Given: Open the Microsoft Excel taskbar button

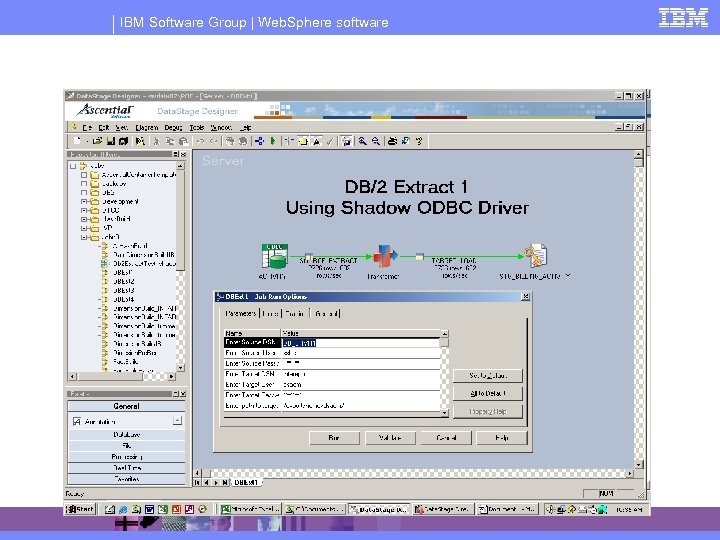Looking at the screenshot, I should click(250, 509).
